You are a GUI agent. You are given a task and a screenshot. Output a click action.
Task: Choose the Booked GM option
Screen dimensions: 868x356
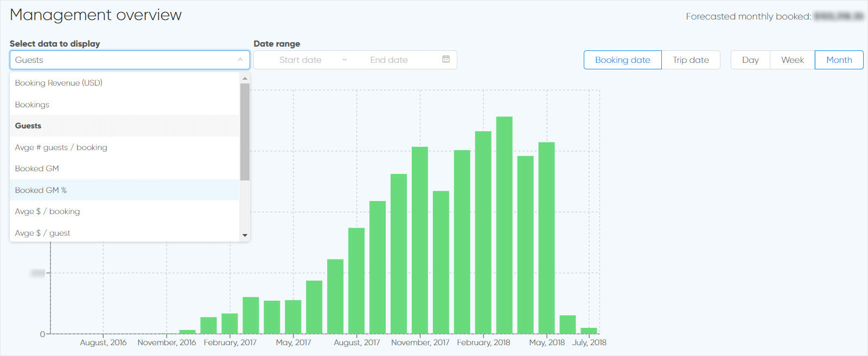pyautogui.click(x=124, y=169)
